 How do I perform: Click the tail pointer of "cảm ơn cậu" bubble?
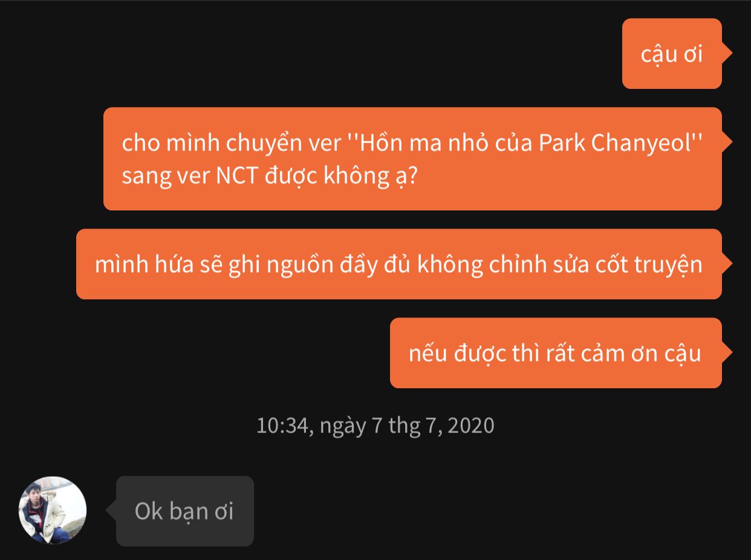click(727, 353)
